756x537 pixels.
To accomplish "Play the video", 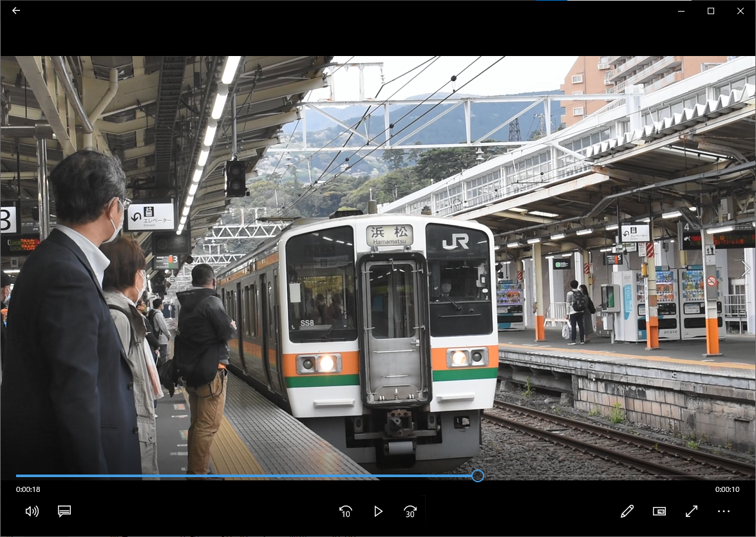I will coord(378,511).
